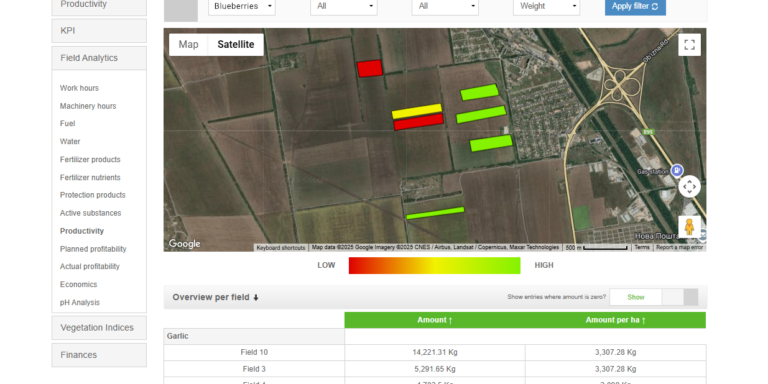This screenshot has width=768, height=384.
Task: Expand the Productivity sidebar section
Action: 99,6
